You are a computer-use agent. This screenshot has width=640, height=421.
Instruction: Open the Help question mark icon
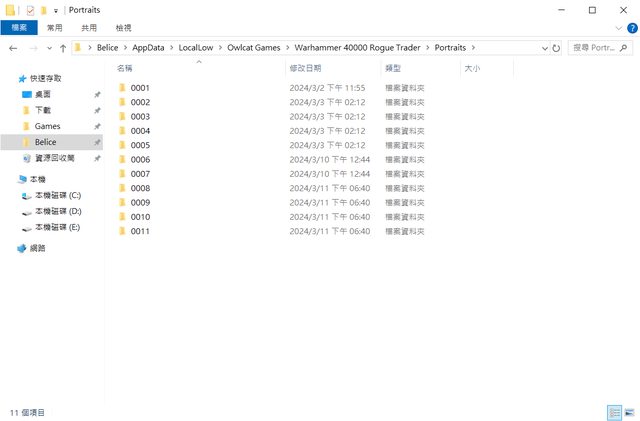[631, 28]
